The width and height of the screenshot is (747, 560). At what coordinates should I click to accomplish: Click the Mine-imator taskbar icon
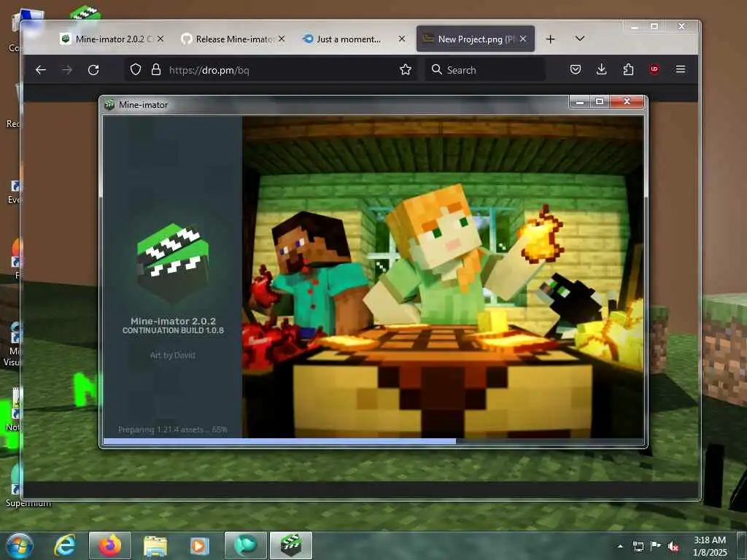[291, 545]
